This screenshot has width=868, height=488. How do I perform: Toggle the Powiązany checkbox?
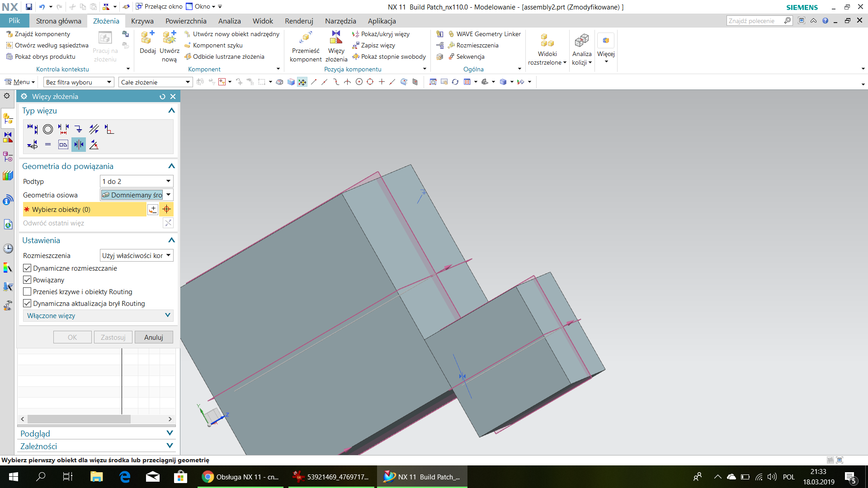(27, 280)
